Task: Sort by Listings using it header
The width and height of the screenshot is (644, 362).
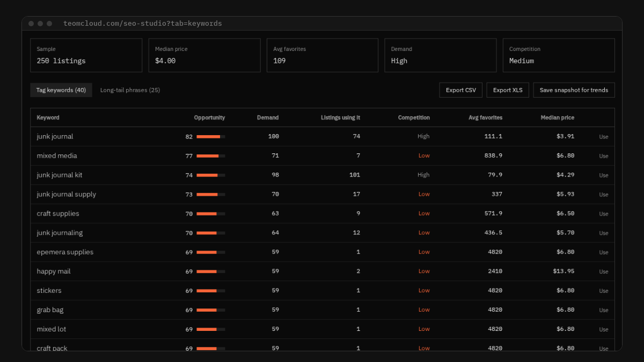Action: click(340, 117)
